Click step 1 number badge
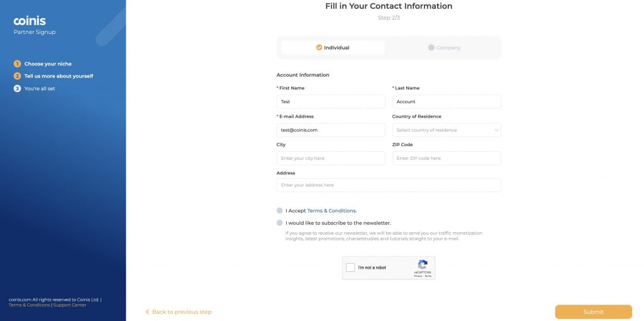 click(x=18, y=64)
